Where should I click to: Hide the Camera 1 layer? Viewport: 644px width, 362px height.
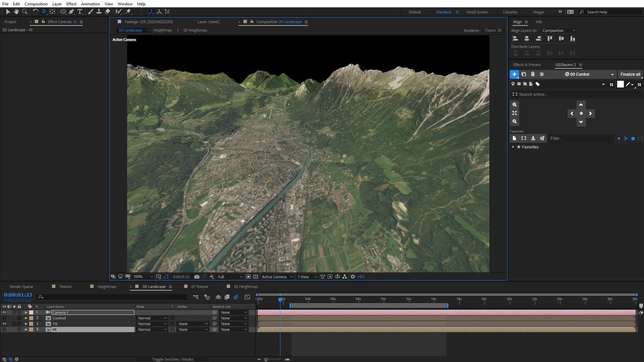point(4,312)
